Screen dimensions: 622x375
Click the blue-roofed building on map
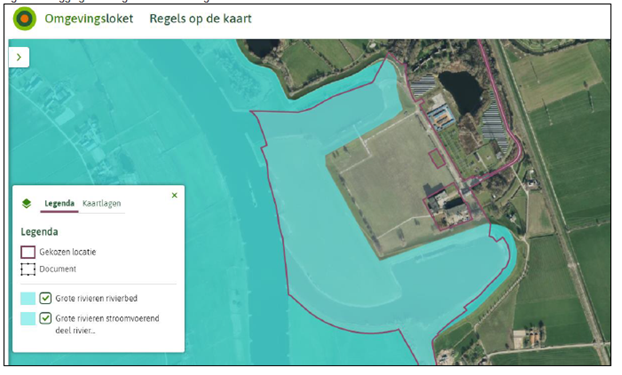coord(442,116)
